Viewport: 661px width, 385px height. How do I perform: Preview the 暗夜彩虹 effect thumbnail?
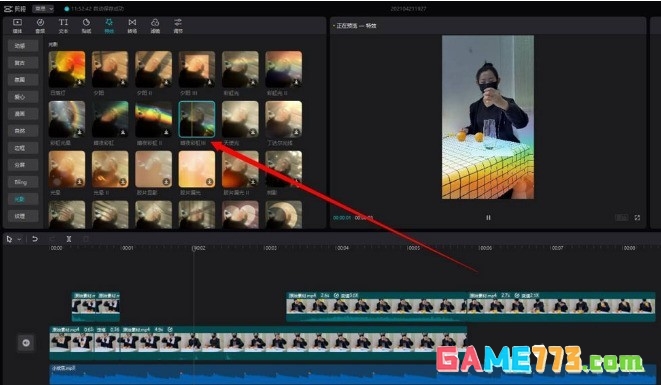point(110,119)
